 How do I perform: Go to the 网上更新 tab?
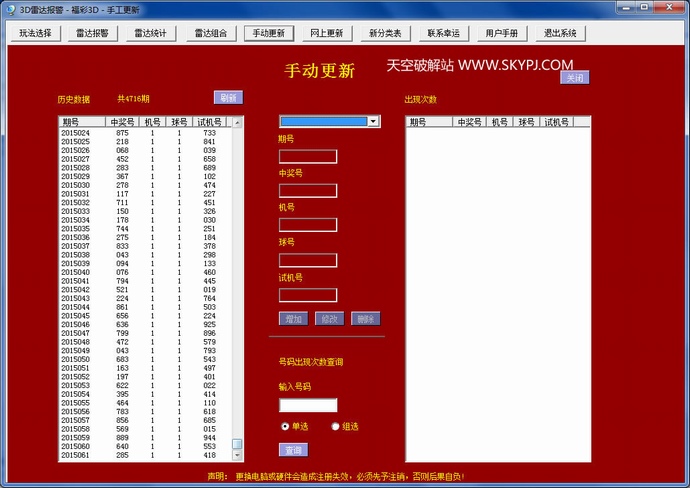(325, 33)
